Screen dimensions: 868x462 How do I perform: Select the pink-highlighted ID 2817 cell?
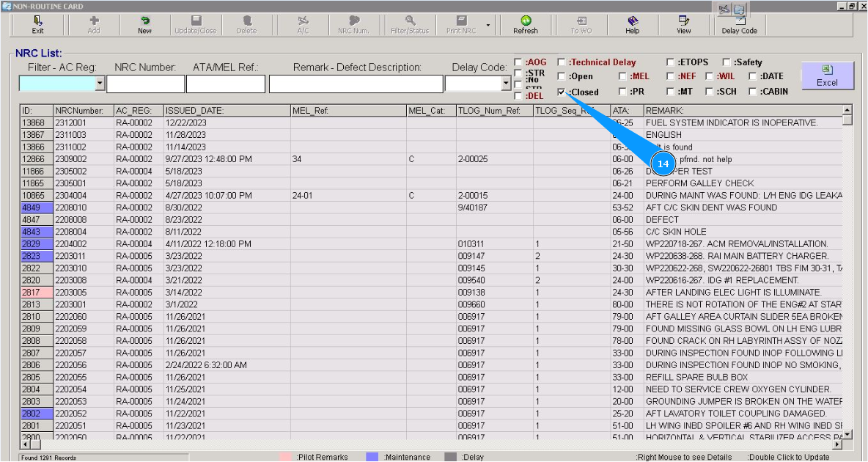[x=37, y=293]
